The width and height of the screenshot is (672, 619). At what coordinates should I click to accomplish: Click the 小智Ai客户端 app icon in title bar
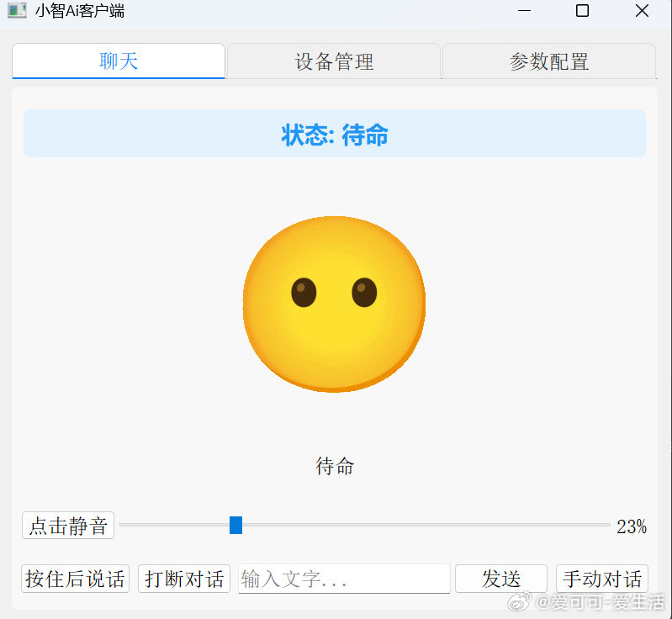click(x=17, y=10)
